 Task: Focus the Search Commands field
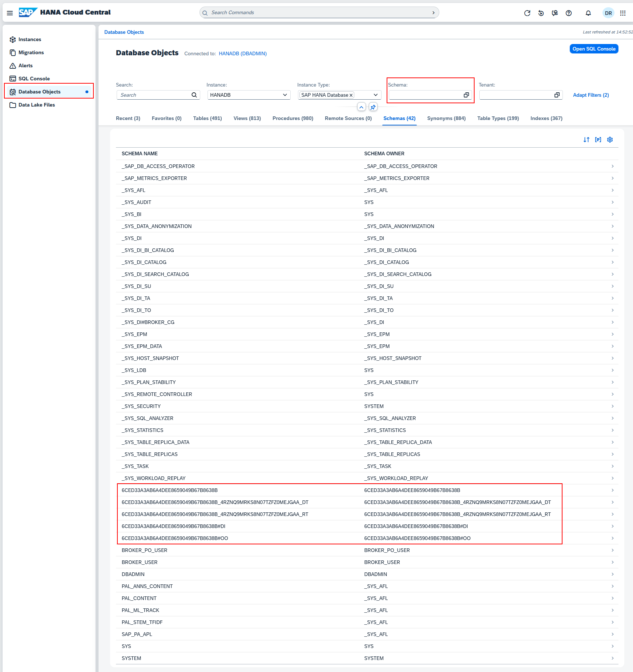[x=319, y=13]
